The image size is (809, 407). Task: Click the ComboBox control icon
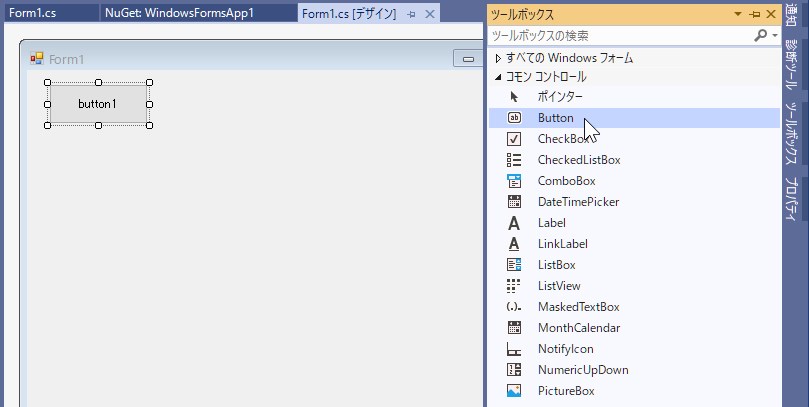pos(514,181)
